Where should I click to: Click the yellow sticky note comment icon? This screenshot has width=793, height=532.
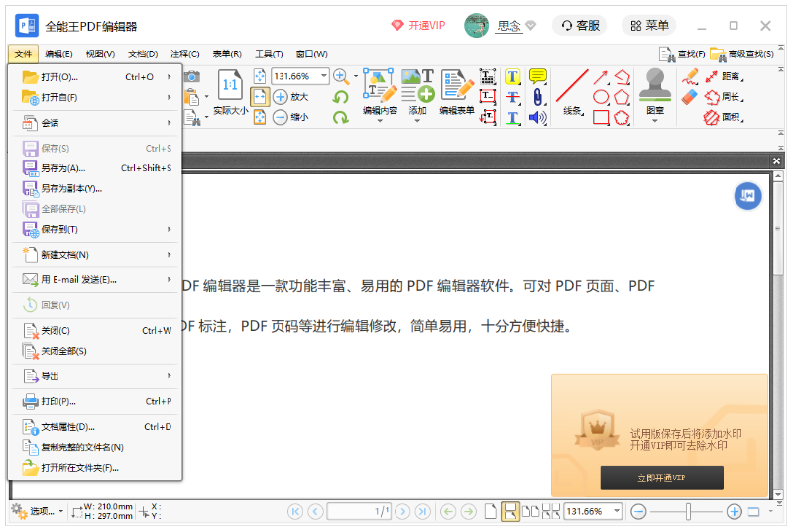pyautogui.click(x=537, y=76)
